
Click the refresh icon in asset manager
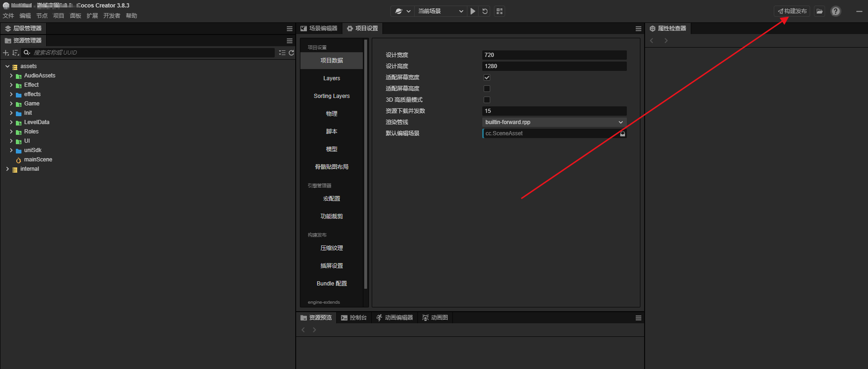click(x=292, y=53)
